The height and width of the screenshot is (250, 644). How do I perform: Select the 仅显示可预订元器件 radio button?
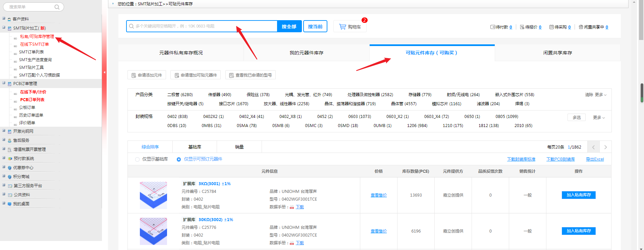coord(179,160)
